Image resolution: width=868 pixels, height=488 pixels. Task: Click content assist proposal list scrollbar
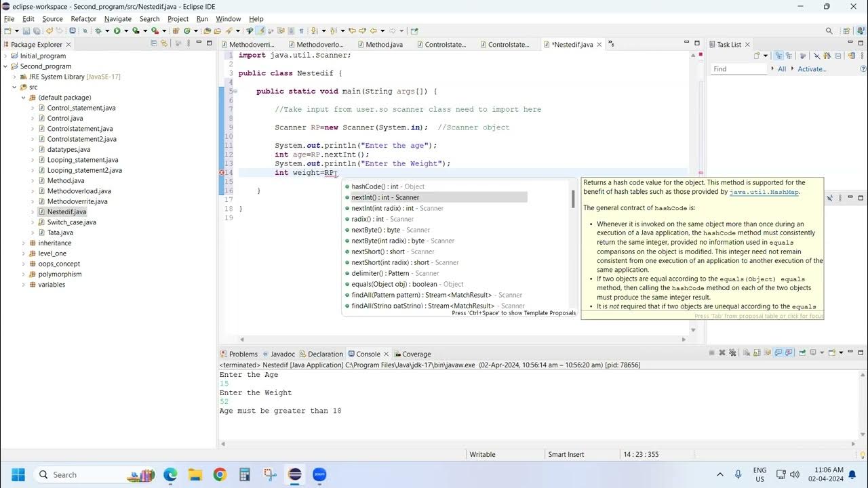573,199
